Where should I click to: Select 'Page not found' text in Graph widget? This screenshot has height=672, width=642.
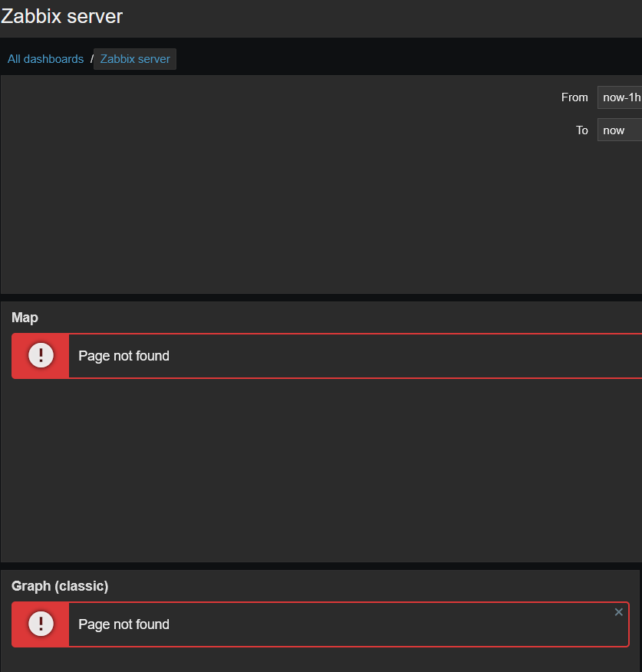[123, 624]
